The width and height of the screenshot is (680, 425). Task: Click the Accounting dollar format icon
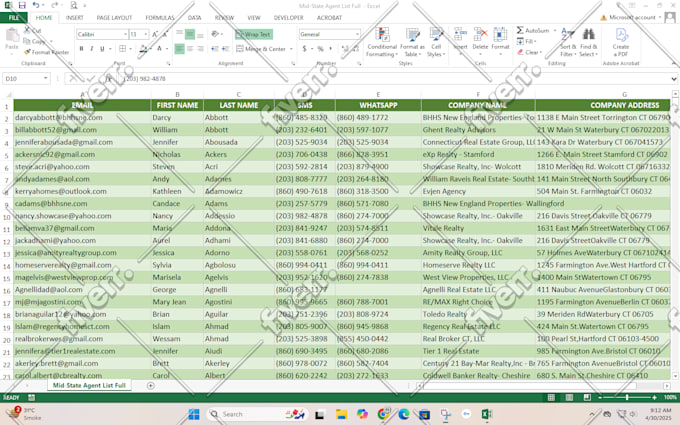[304, 49]
